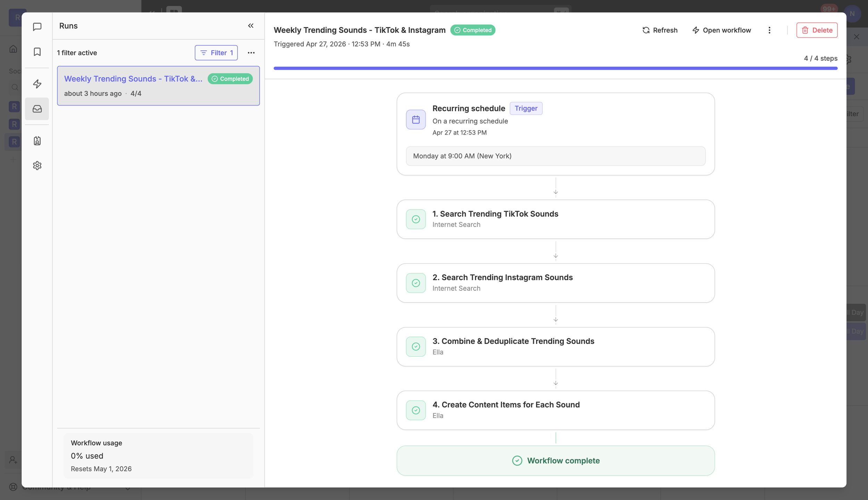Screen dimensions: 868x500
Task: Click the Resets May 1, 2026 text
Action: pos(101,469)
